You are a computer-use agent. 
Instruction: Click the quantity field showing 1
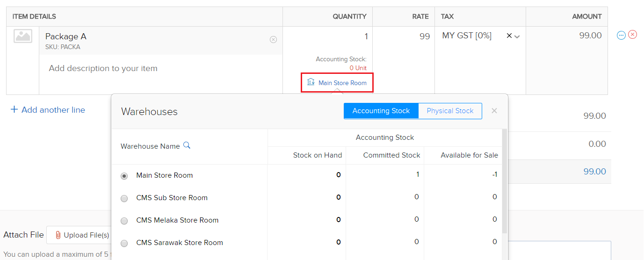click(x=327, y=36)
